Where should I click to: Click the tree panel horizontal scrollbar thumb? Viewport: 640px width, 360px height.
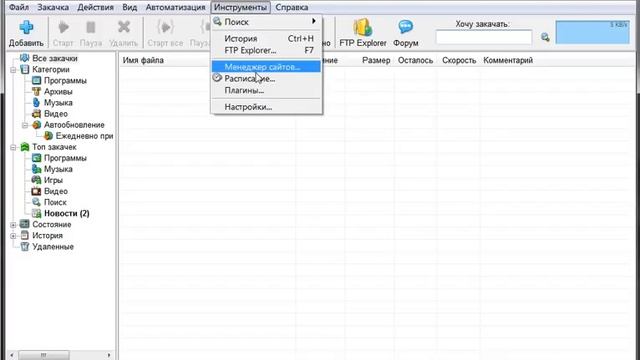tap(44, 355)
